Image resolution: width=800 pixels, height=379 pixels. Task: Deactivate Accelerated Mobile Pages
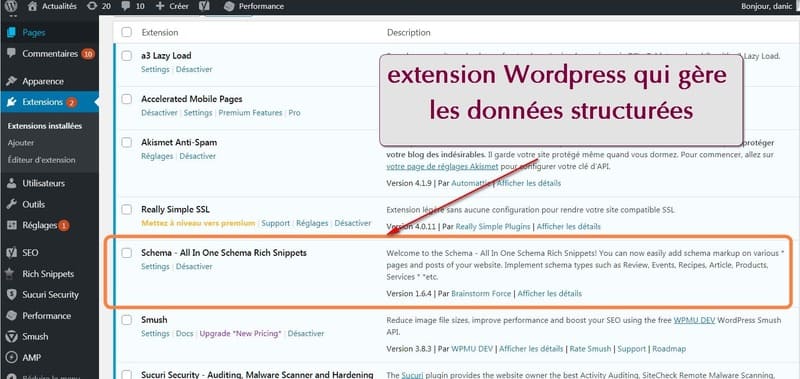pyautogui.click(x=159, y=113)
